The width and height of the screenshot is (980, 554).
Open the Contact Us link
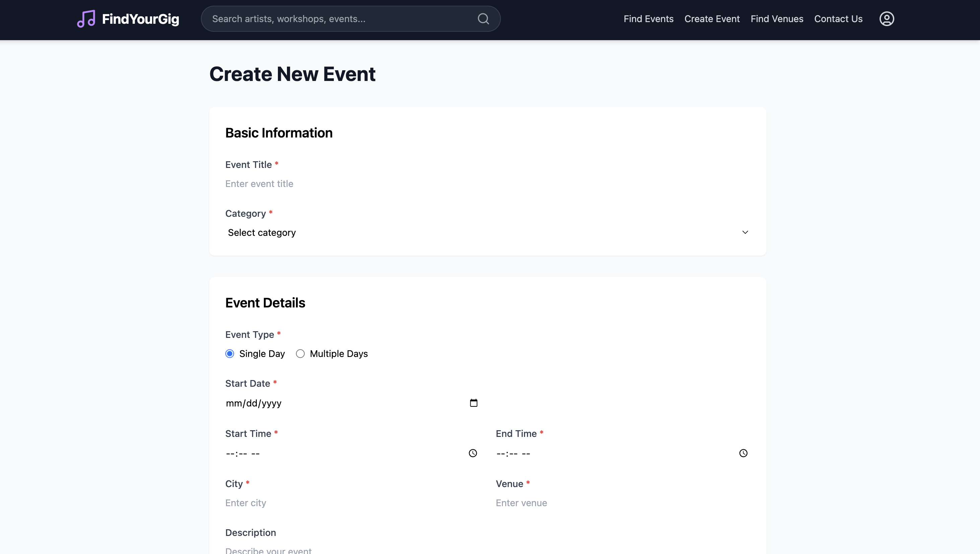coord(838,19)
